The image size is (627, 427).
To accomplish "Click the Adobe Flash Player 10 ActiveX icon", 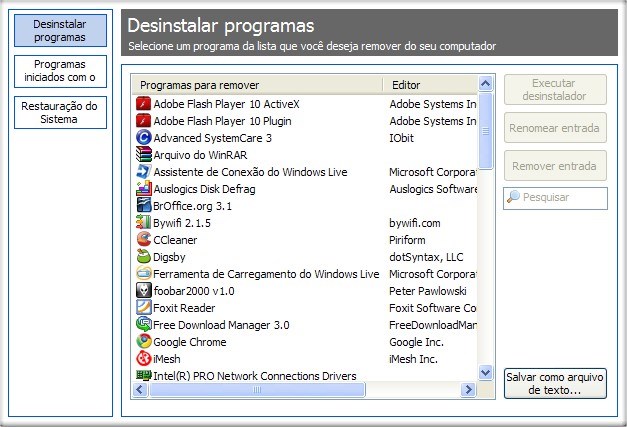I will click(144, 104).
